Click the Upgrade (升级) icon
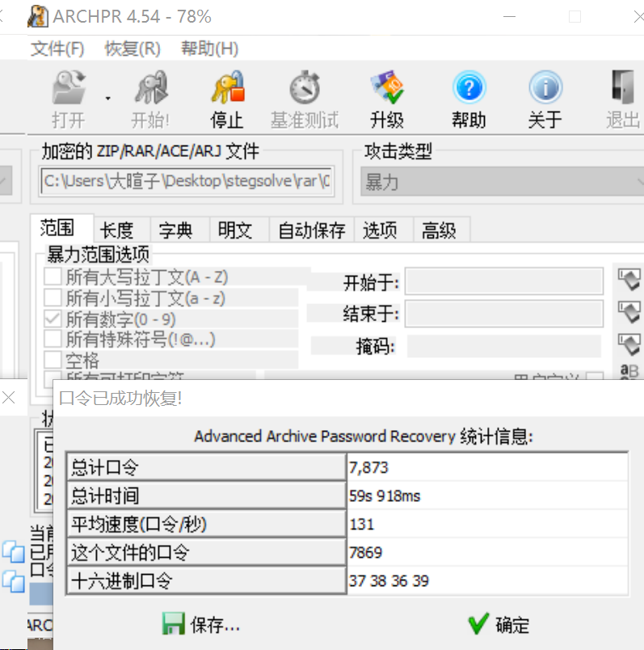 click(x=387, y=87)
